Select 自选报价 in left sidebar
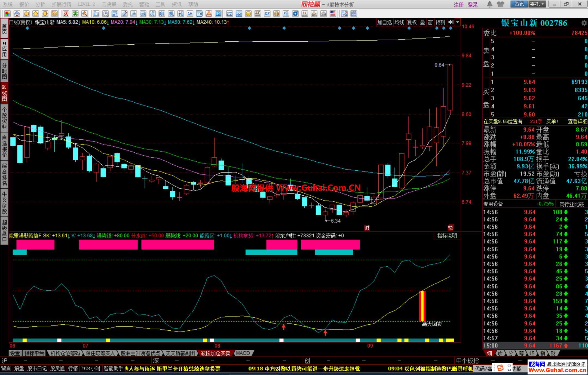The height and width of the screenshot is (375, 588). [x=4, y=146]
